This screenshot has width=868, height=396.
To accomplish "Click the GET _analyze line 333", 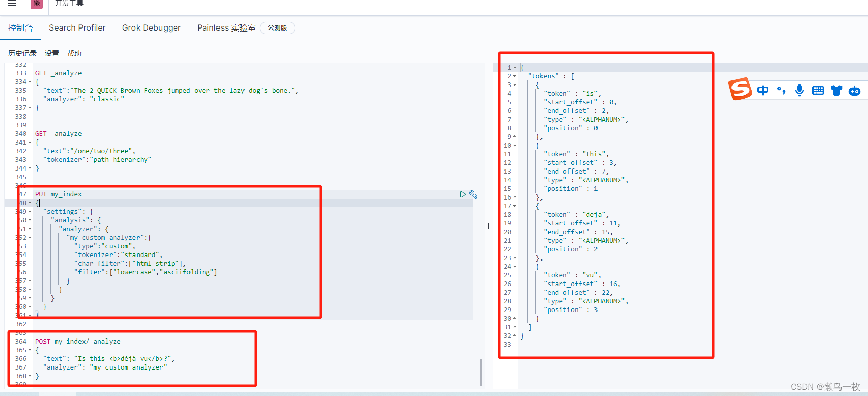I will point(58,73).
